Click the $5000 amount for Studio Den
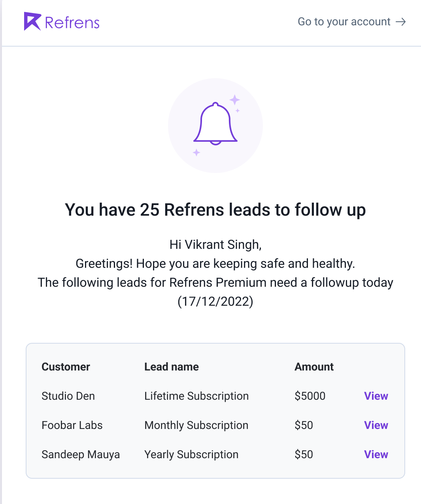Screen dimensions: 421x504 coord(310,396)
